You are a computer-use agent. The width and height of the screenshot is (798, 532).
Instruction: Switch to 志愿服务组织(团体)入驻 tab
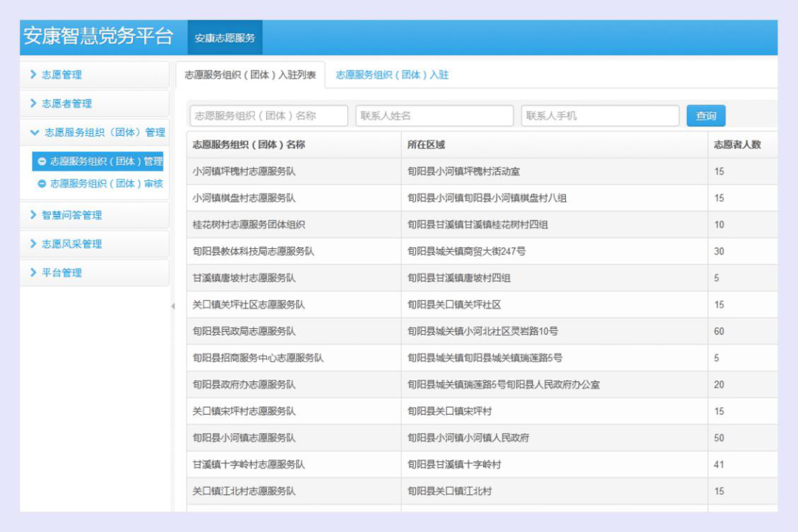pos(392,75)
